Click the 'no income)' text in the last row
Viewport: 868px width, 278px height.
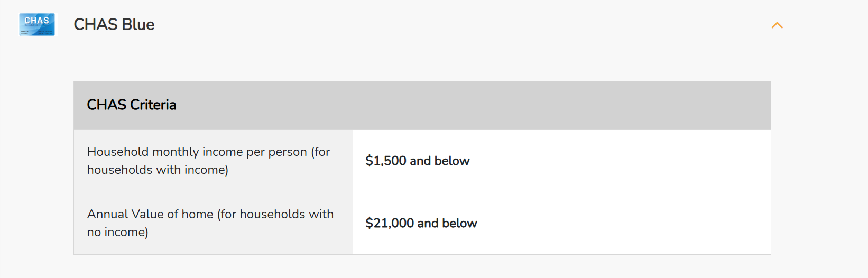pyautogui.click(x=118, y=232)
